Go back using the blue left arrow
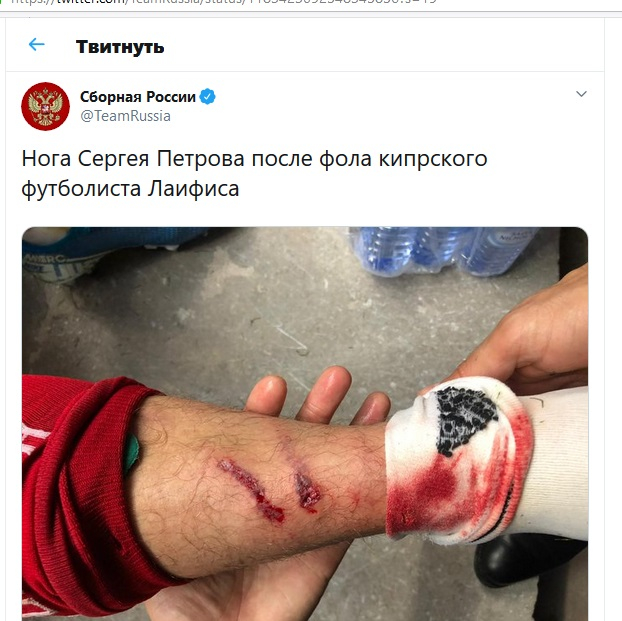The height and width of the screenshot is (621, 622). 36,44
